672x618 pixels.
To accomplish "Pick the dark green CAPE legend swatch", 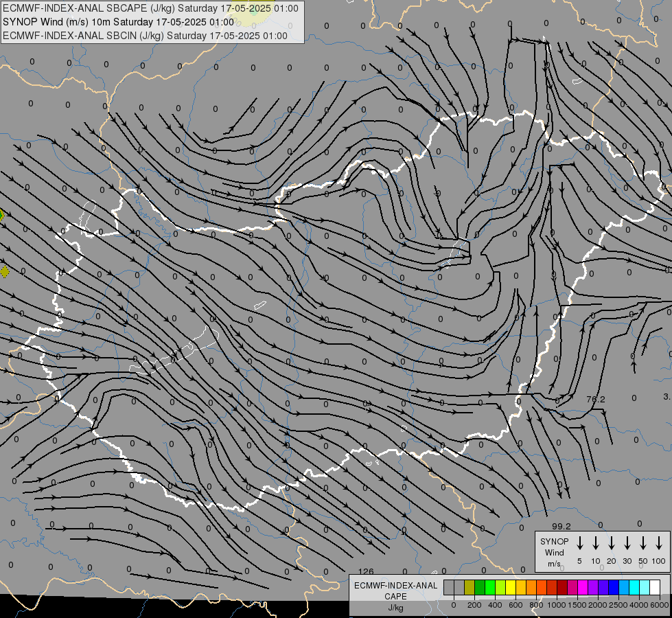I will [480, 587].
